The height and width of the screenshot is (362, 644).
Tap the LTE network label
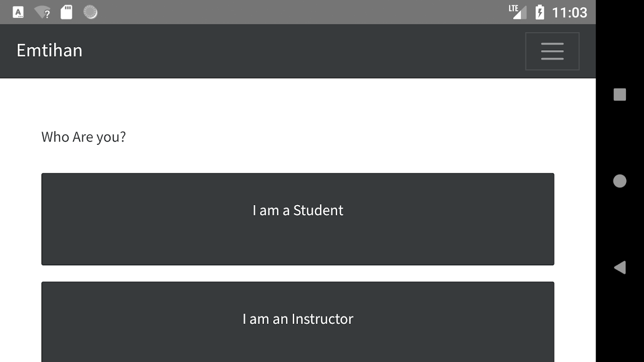click(513, 8)
